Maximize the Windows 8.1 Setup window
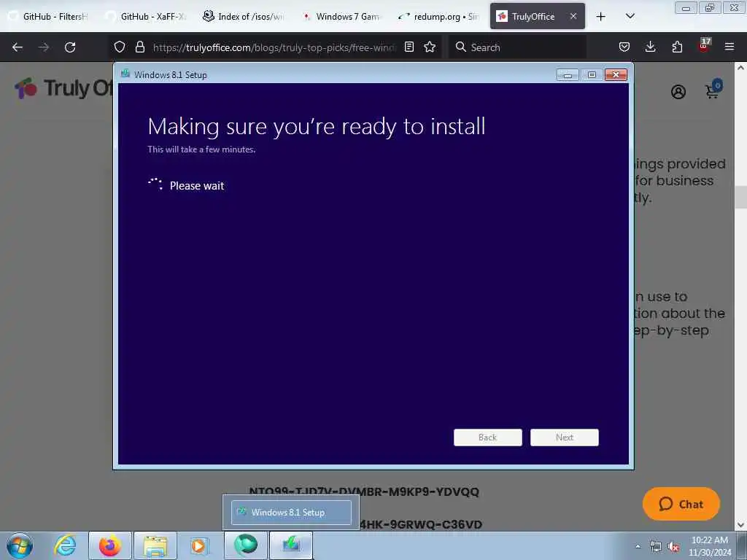The image size is (747, 560). pos(592,75)
